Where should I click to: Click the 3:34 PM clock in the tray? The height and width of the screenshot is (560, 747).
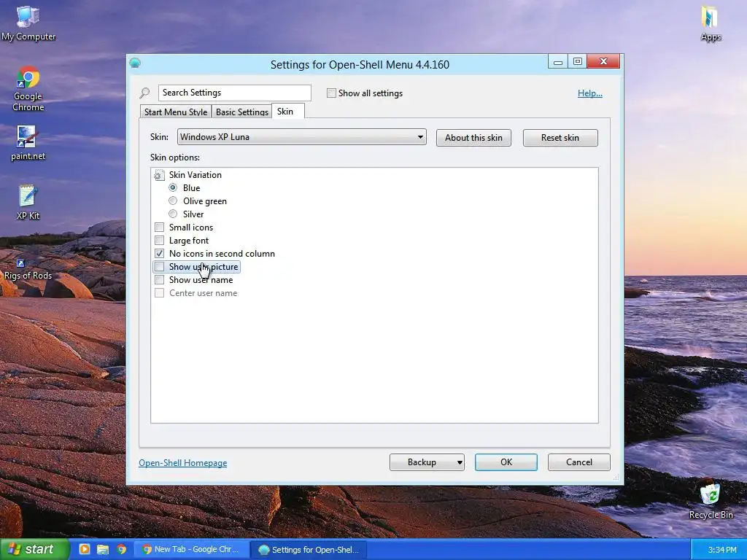(721, 550)
